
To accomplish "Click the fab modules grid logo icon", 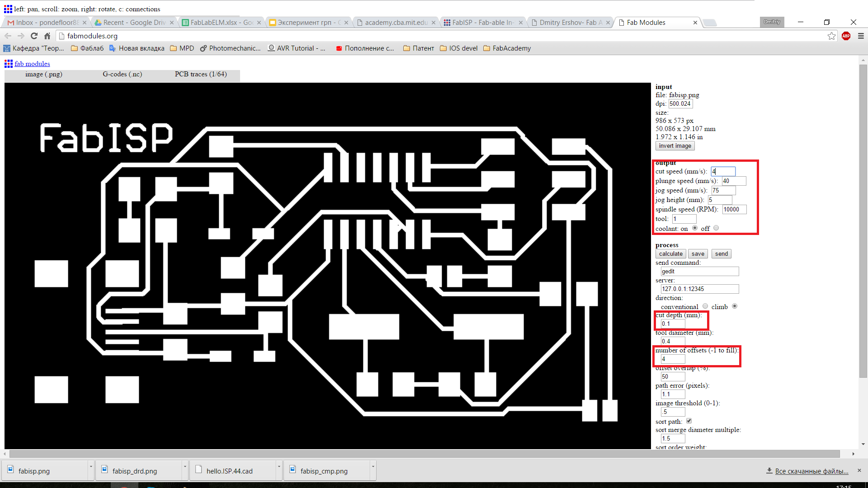I will pos(9,64).
